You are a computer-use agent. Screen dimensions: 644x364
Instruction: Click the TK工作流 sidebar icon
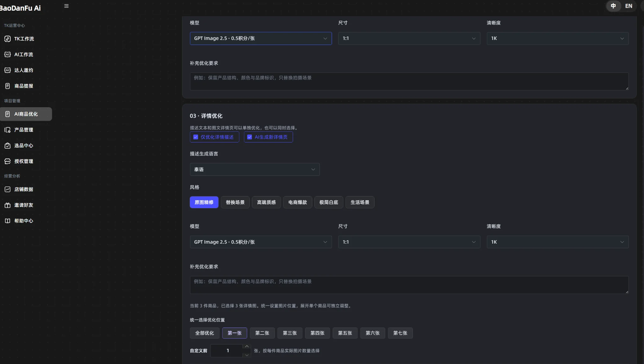click(x=8, y=39)
